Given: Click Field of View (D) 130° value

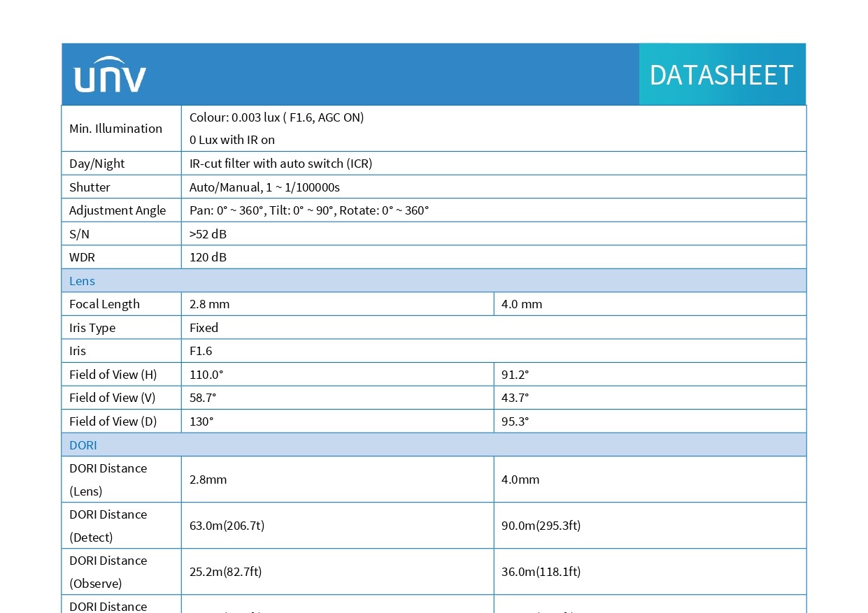Looking at the screenshot, I should 201,421.
